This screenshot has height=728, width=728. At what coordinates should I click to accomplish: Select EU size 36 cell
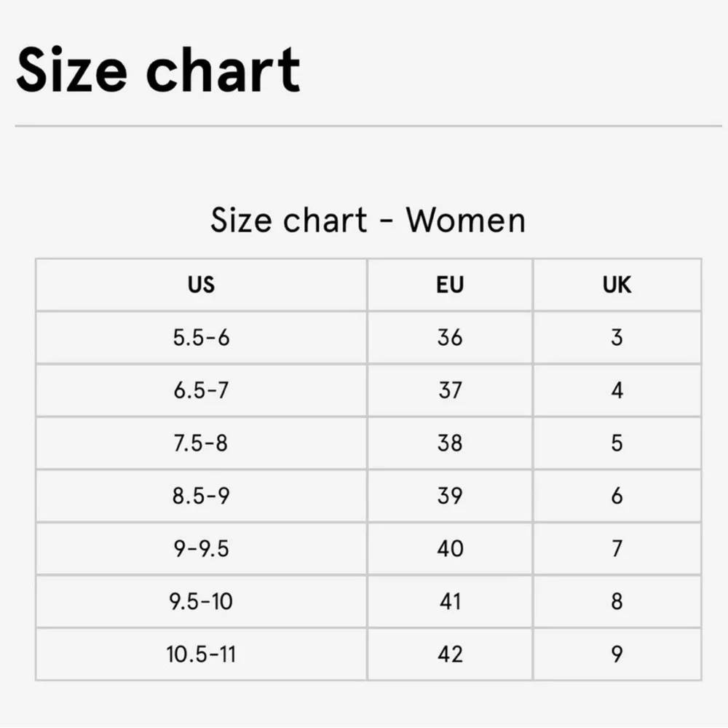click(x=450, y=338)
